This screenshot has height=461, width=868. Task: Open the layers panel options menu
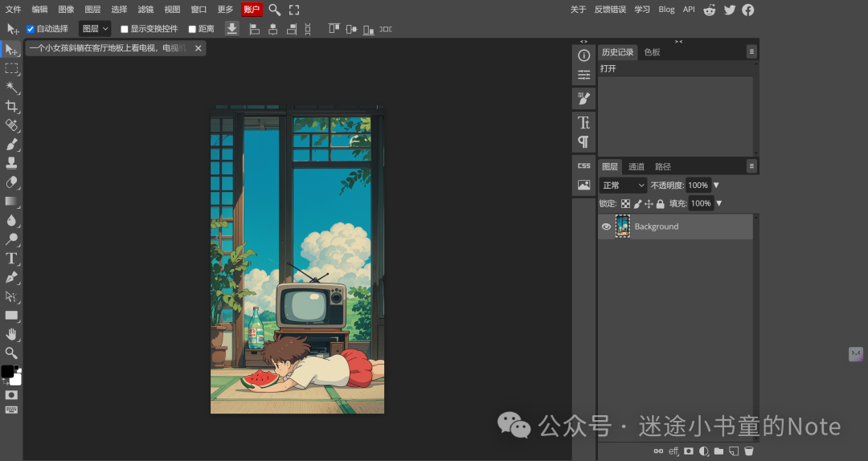[x=751, y=166]
